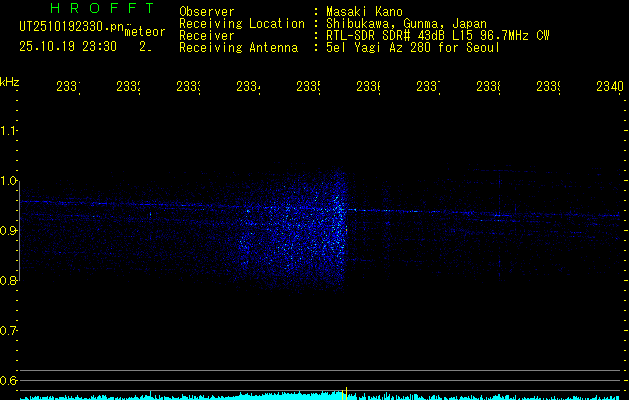Select Shibukawa, Gunma, Japan text
This screenshot has width=629, height=400.
(x=406, y=24)
